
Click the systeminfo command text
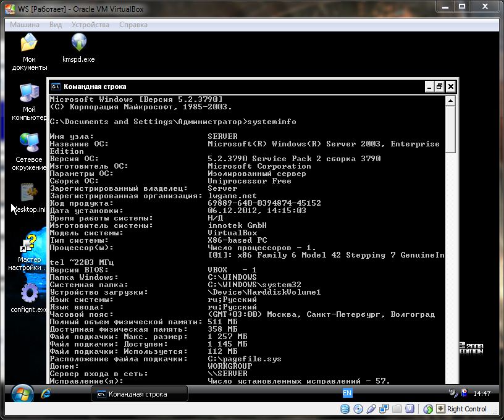tap(272, 122)
